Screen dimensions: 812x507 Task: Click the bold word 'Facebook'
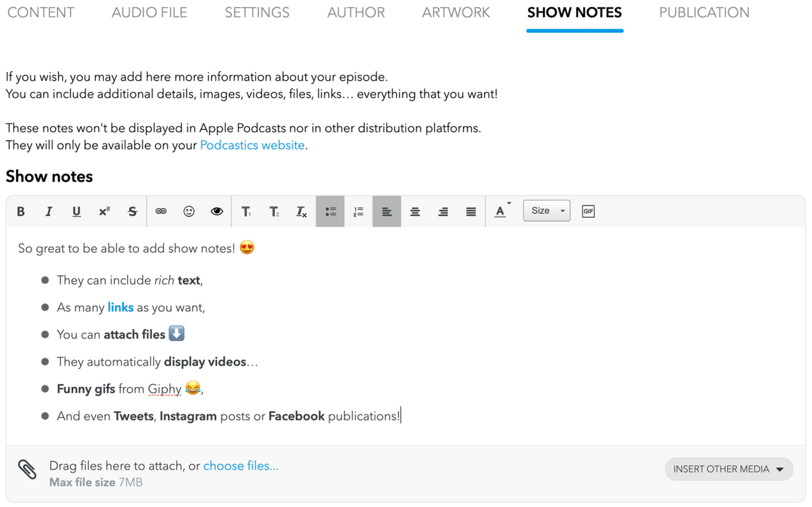[x=296, y=417]
